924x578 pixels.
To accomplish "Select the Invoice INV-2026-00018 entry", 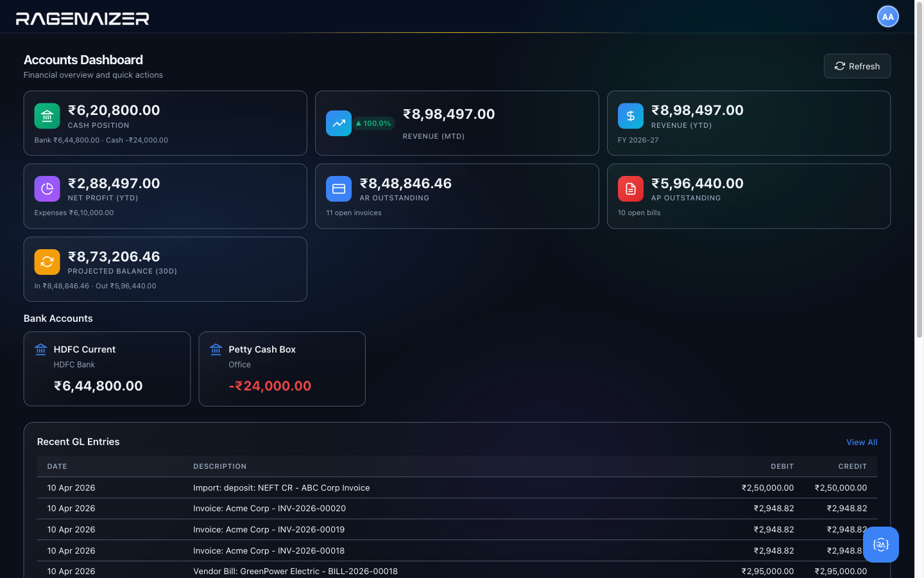I will coord(457,551).
